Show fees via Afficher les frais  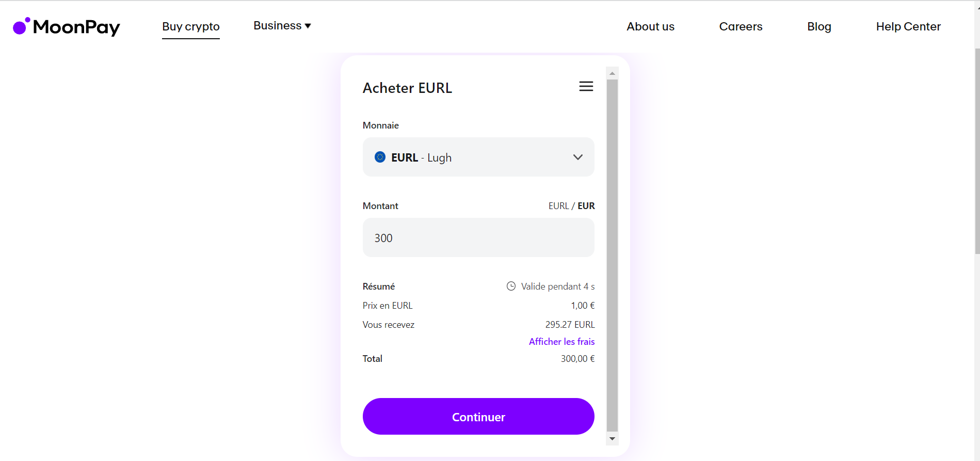coord(561,342)
